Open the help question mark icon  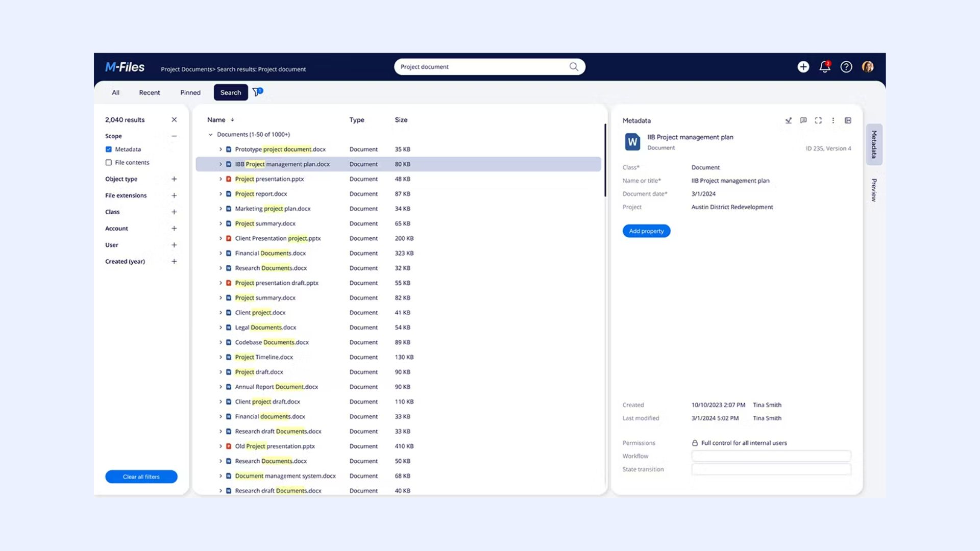coord(846,67)
